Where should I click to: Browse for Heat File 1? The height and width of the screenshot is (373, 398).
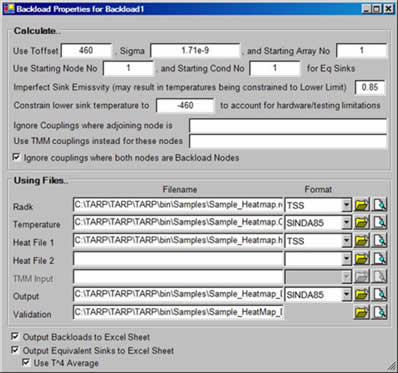[362, 240]
